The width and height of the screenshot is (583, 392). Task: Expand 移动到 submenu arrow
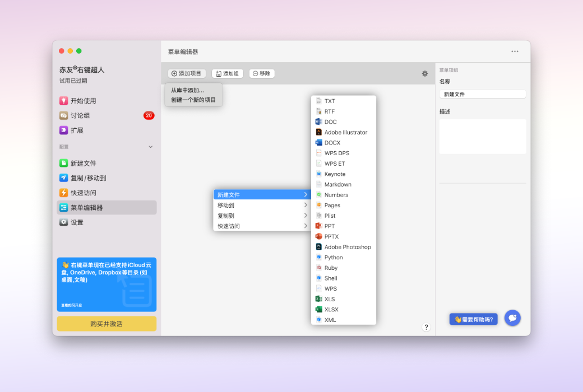[x=306, y=205]
